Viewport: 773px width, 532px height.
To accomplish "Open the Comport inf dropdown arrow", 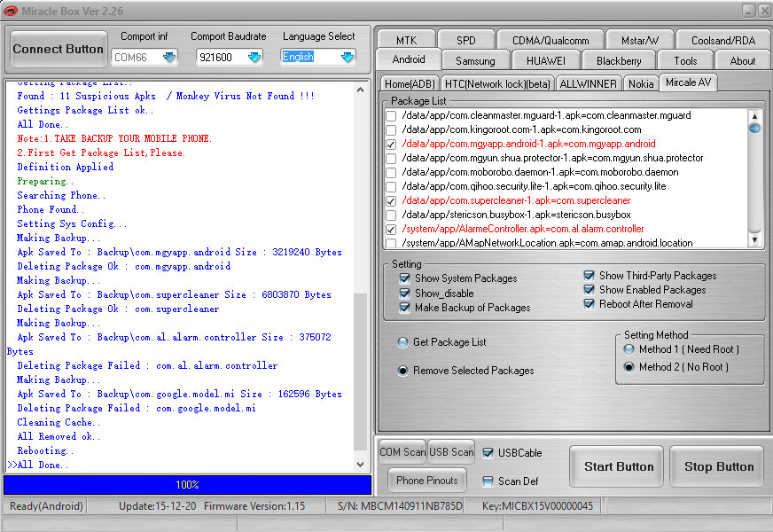I will click(169, 58).
